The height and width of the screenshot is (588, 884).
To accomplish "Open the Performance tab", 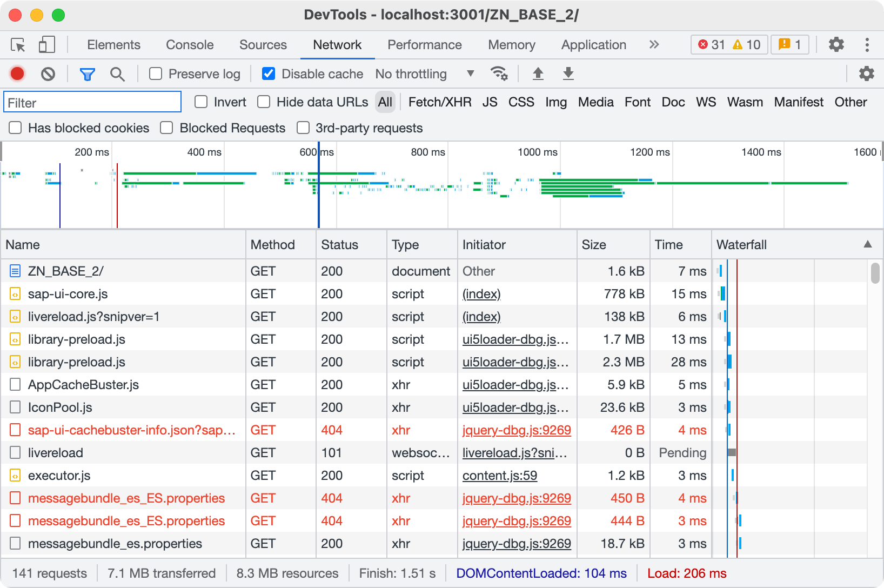I will [x=424, y=45].
